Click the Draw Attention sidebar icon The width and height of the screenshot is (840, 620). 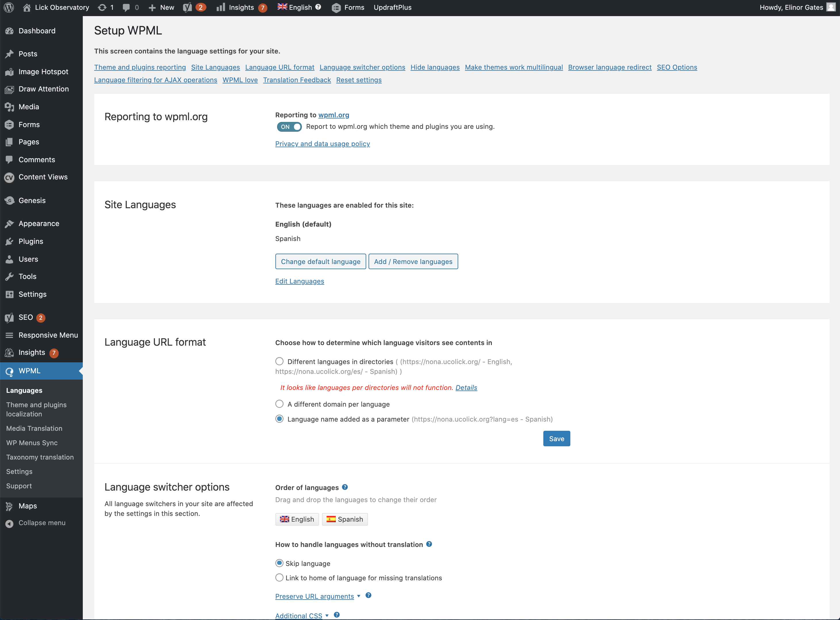[x=9, y=89]
